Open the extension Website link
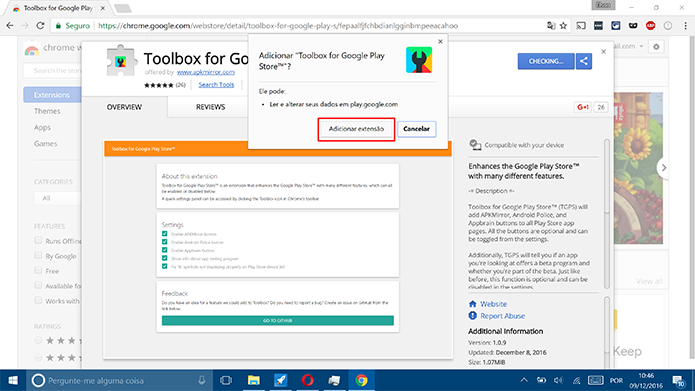Image resolution: width=695 pixels, height=391 pixels. pos(493,304)
